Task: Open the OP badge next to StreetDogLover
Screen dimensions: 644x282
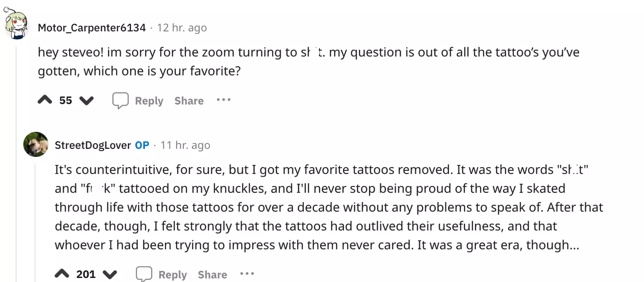Action: click(141, 145)
